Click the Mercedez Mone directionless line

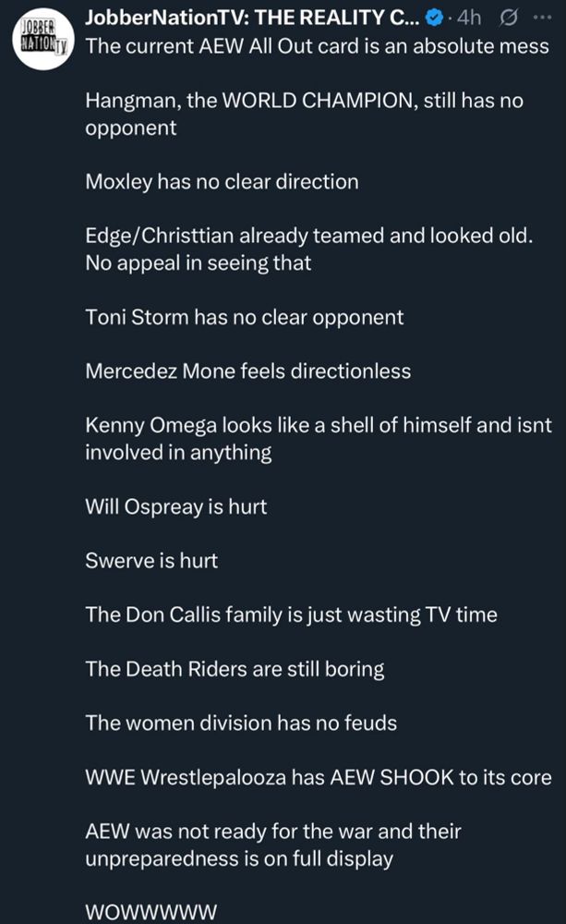pyautogui.click(x=247, y=371)
